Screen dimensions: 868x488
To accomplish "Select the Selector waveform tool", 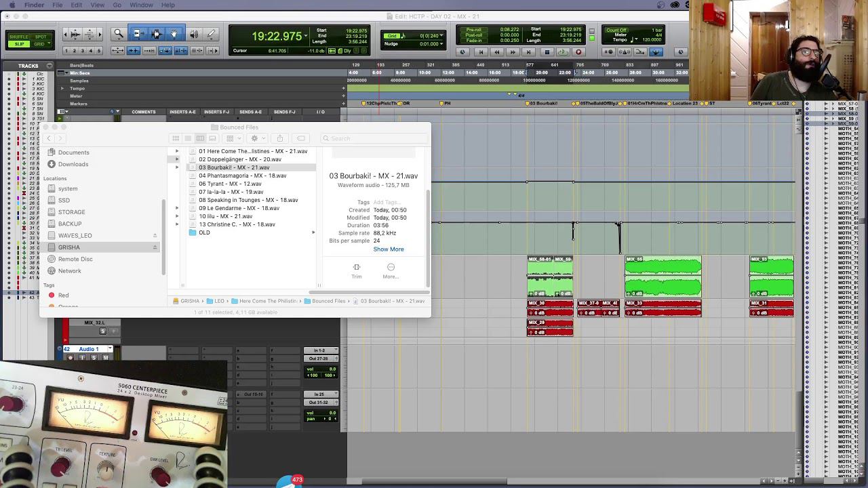I will [156, 34].
